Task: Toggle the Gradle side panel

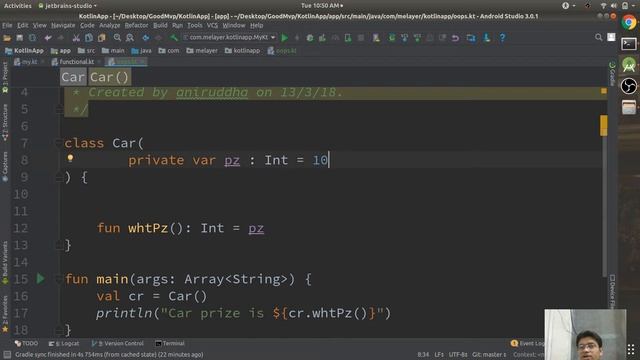Action: [x=612, y=74]
